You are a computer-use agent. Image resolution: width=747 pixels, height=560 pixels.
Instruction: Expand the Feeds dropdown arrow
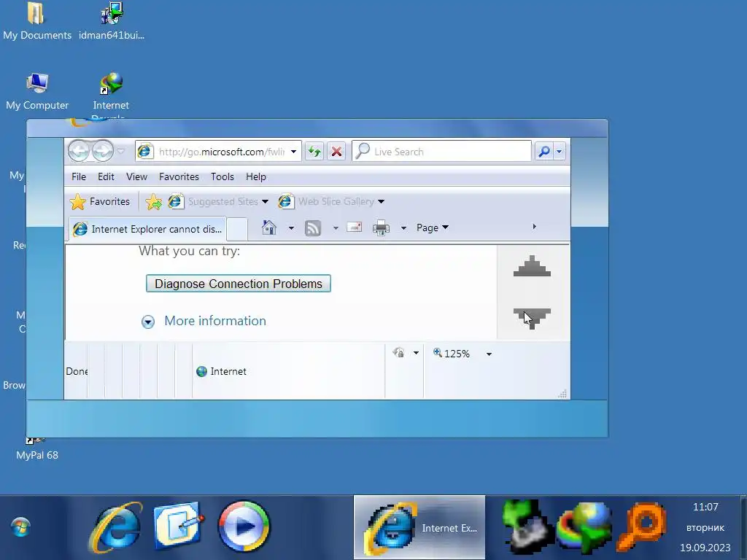(336, 228)
